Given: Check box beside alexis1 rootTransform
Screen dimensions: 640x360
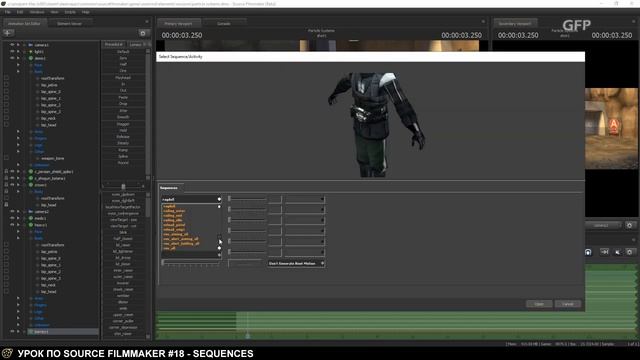Looking at the screenshot, I should click(x=6, y=78).
